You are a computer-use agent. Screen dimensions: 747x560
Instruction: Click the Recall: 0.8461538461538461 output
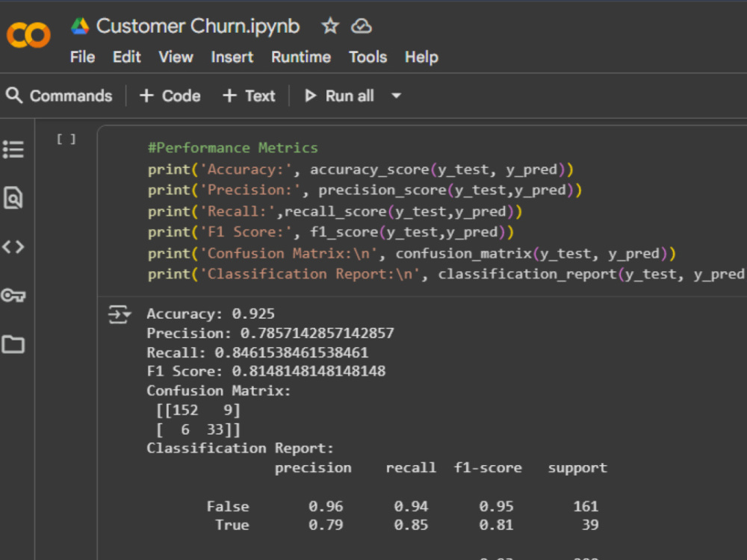(258, 352)
